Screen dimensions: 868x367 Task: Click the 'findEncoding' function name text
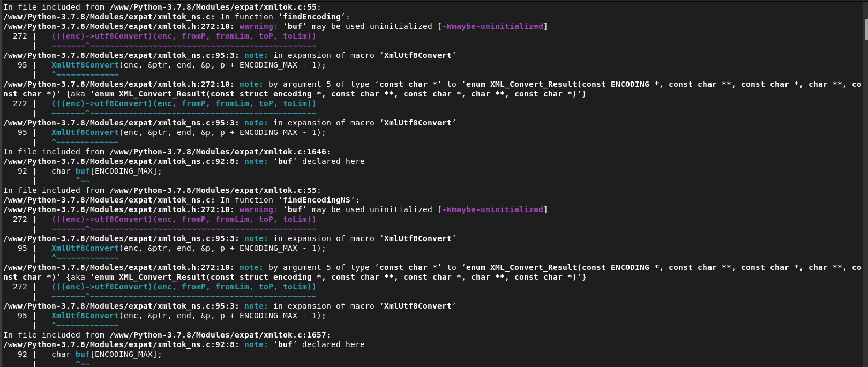313,17
